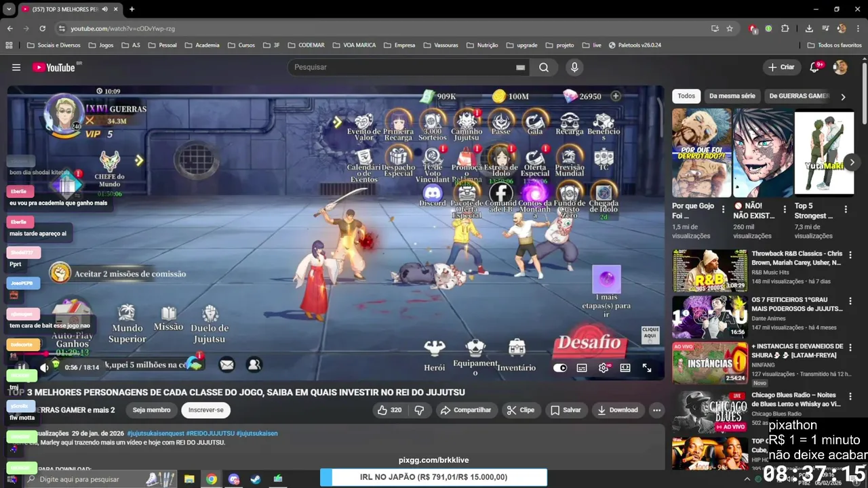Select the Todos filter chip
Image resolution: width=868 pixels, height=488 pixels.
[686, 96]
